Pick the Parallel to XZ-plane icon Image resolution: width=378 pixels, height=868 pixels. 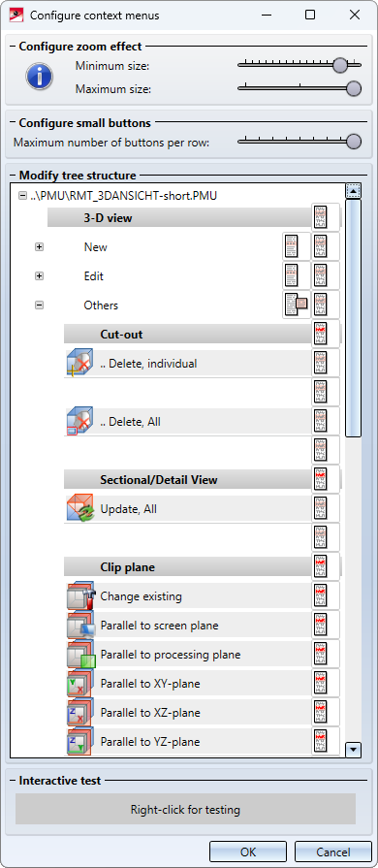pos(80,713)
